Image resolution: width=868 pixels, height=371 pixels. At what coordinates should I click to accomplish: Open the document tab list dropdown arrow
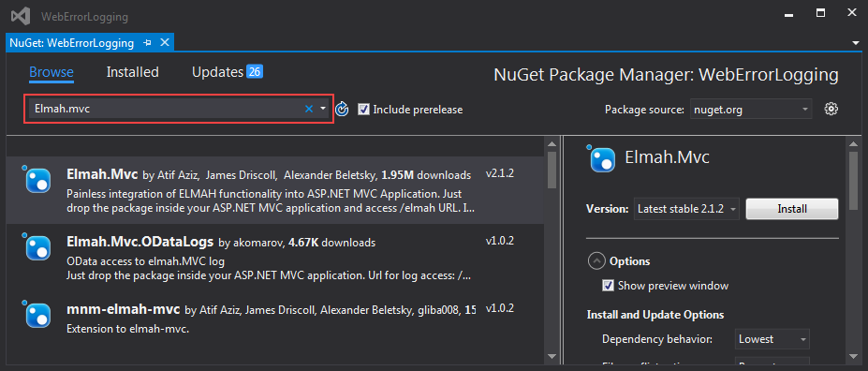pos(856,43)
